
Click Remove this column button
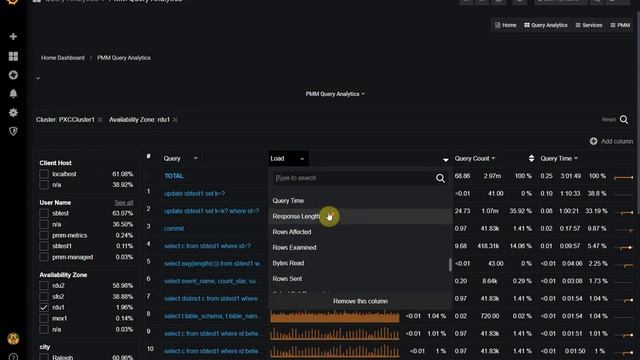(x=360, y=301)
